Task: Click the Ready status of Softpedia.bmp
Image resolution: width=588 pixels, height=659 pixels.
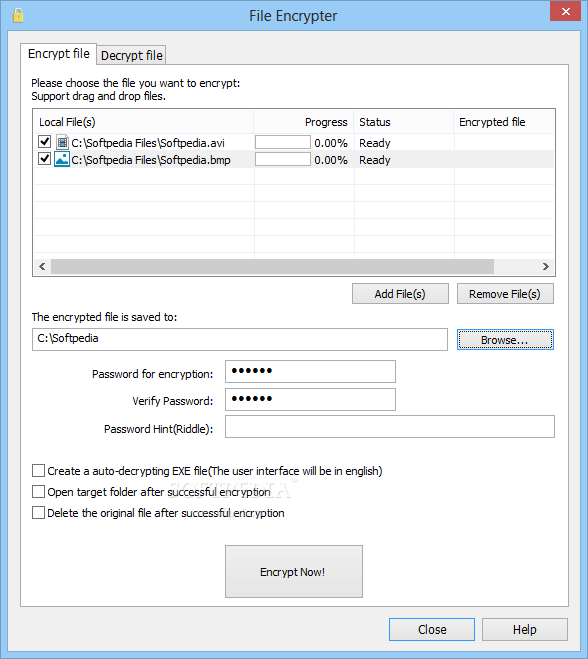Action: [374, 160]
